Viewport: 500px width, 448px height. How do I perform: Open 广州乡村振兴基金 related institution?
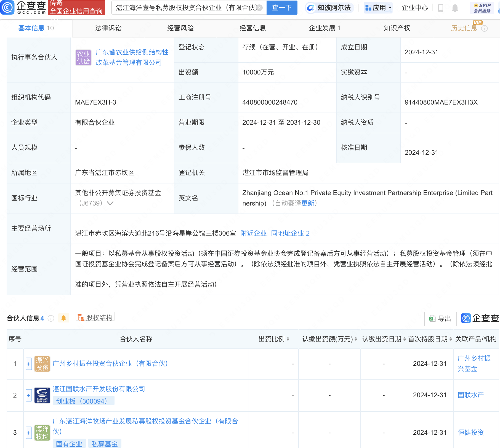[x=474, y=364]
